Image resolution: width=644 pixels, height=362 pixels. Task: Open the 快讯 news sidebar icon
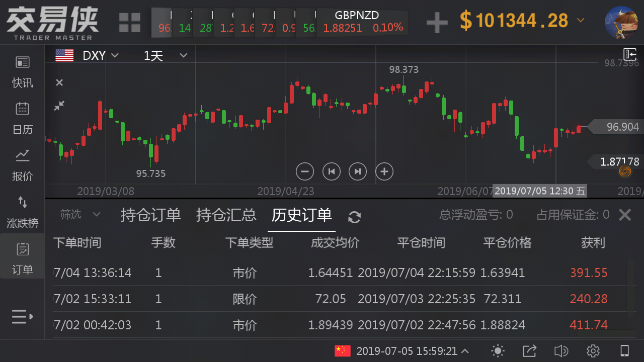(x=23, y=71)
